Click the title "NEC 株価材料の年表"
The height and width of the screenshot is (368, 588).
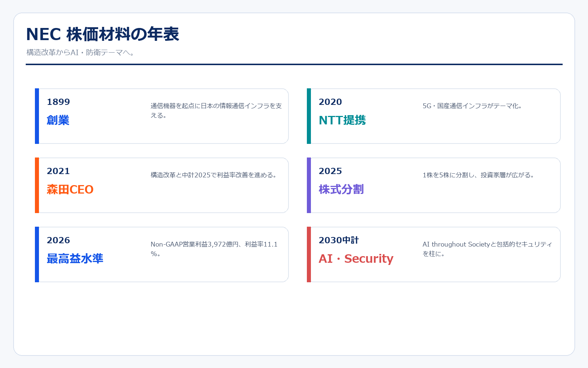click(103, 34)
